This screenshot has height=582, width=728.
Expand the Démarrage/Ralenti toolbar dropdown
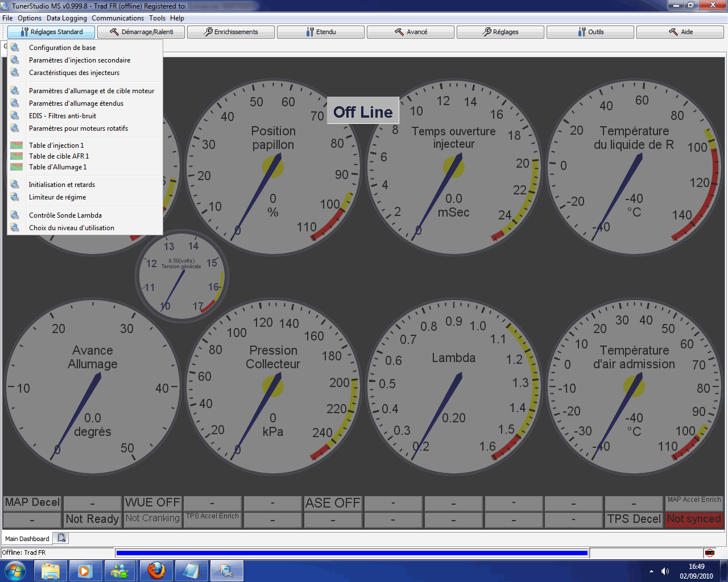[x=142, y=32]
